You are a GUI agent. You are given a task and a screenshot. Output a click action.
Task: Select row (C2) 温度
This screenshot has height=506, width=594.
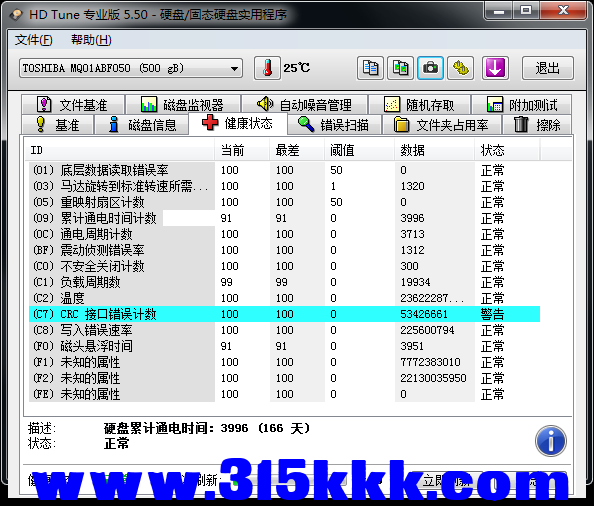pyautogui.click(x=284, y=298)
